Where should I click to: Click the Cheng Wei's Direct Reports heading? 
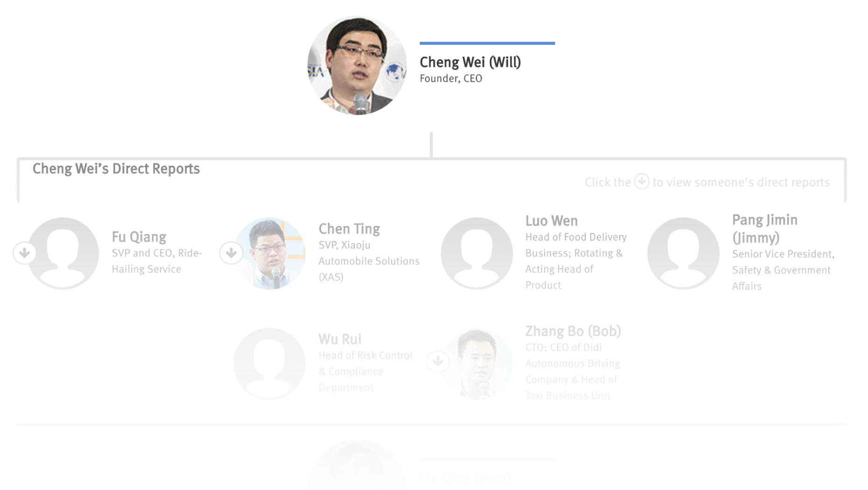[x=116, y=169]
